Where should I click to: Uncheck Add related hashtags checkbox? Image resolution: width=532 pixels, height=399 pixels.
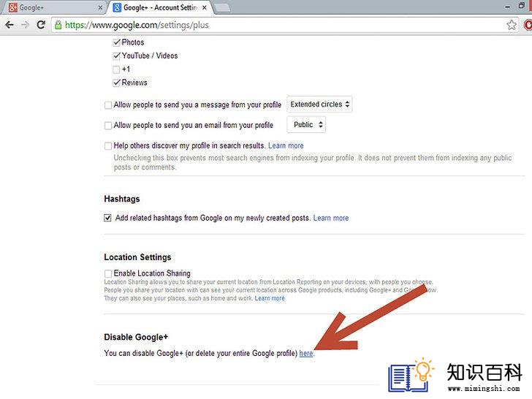(x=107, y=218)
